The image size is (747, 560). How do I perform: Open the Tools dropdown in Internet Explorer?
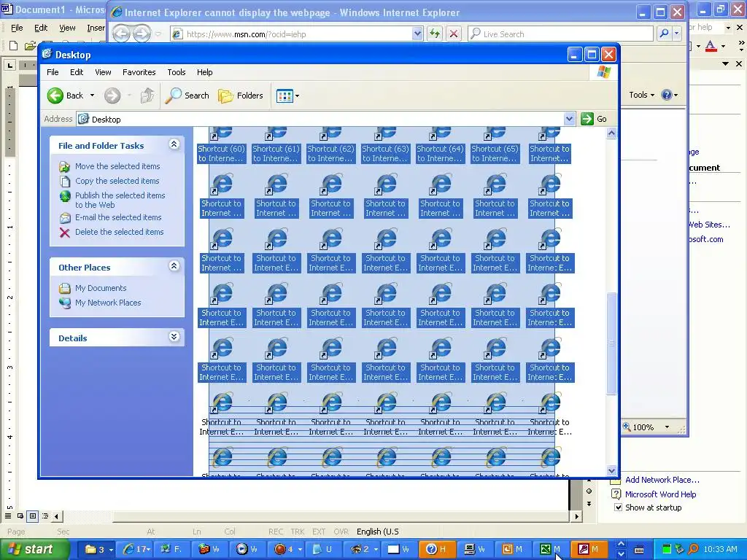[641, 95]
